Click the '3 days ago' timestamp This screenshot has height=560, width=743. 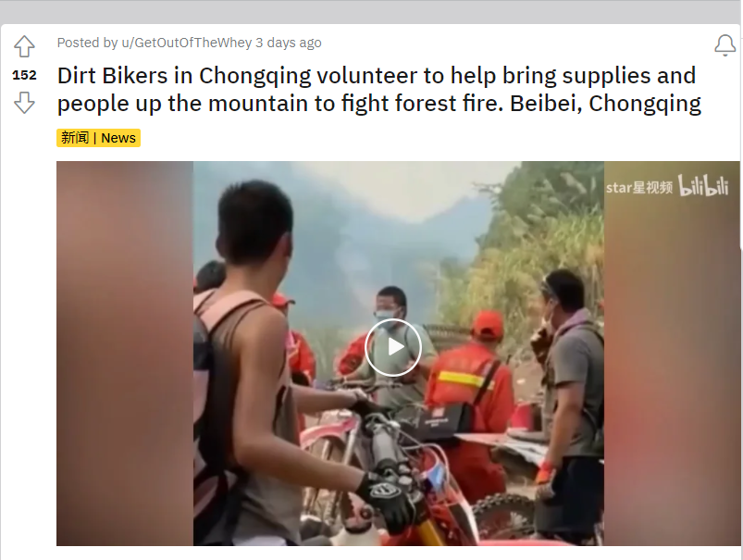tap(289, 43)
